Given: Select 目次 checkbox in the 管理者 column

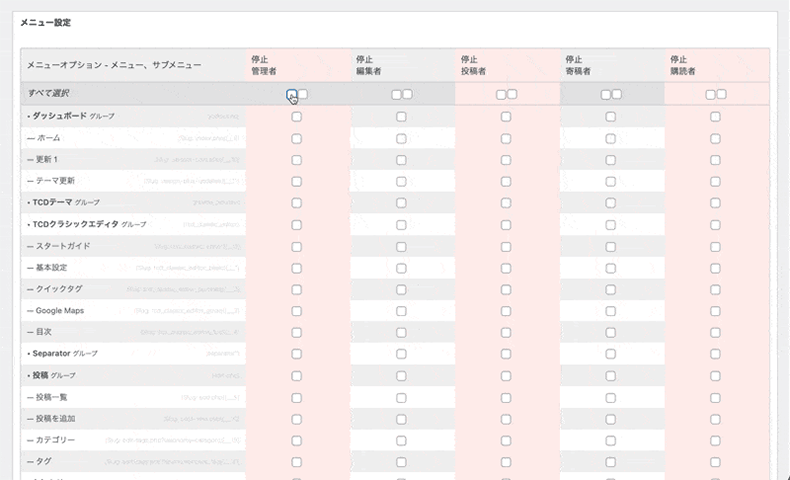Looking at the screenshot, I should [x=296, y=332].
